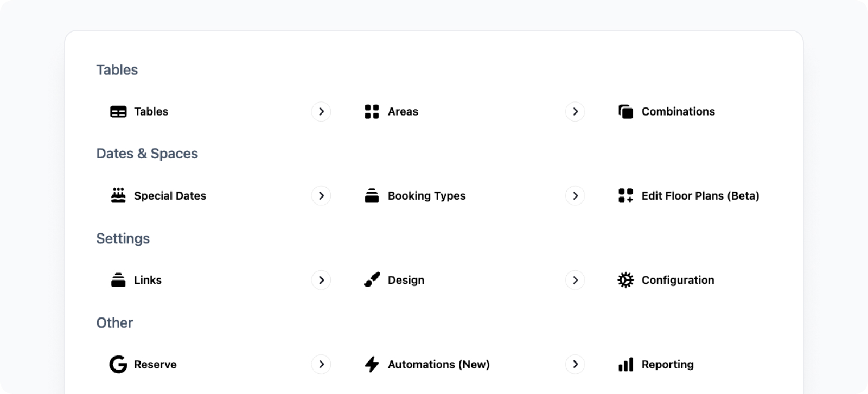Viewport: 868px width, 394px height.
Task: Click the Combinations stacked-squares icon
Action: coord(626,112)
